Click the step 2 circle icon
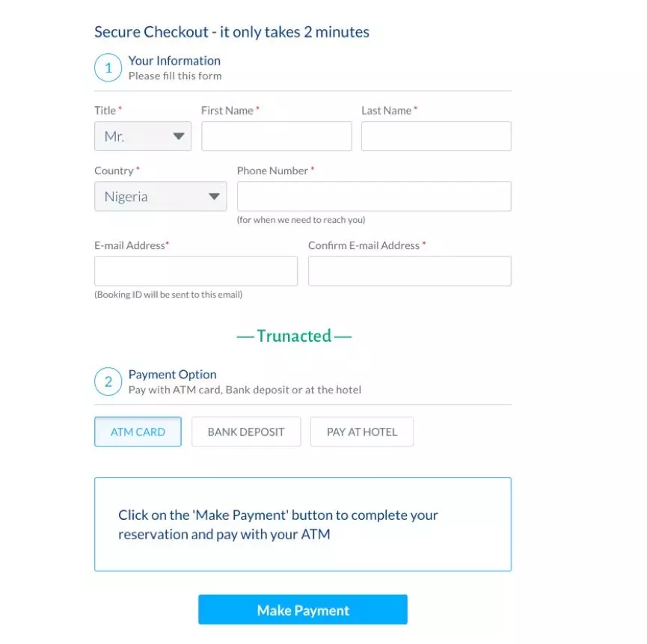 [108, 381]
